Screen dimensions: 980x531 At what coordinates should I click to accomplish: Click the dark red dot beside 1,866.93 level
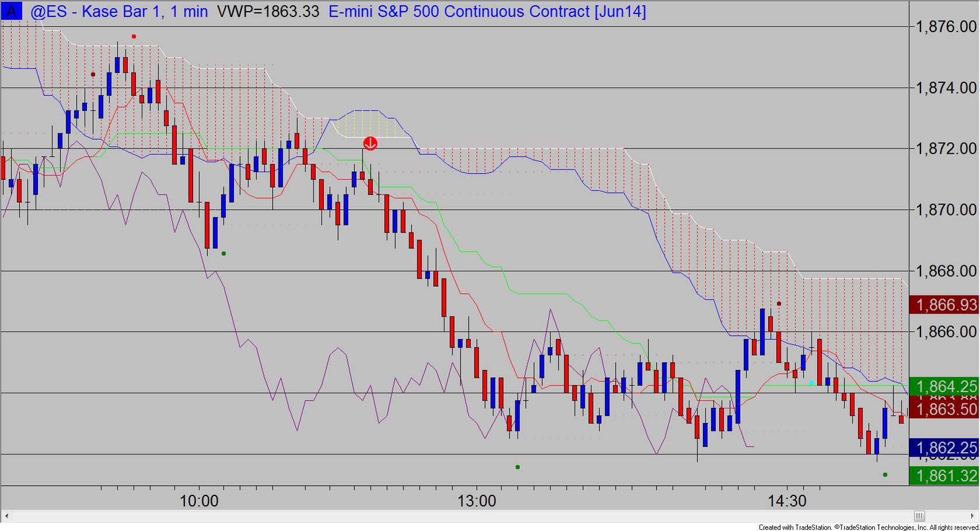click(x=779, y=304)
